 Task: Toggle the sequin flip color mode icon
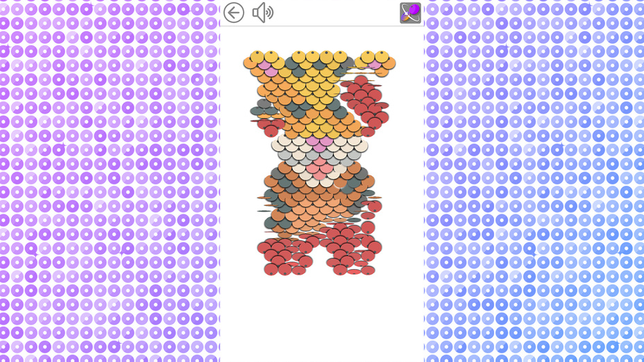pyautogui.click(x=410, y=12)
